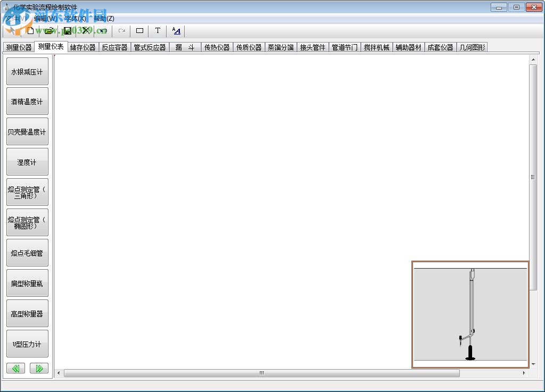This screenshot has width=545, height=392.
Task: Open an existing file via folder icon
Action: click(49, 31)
